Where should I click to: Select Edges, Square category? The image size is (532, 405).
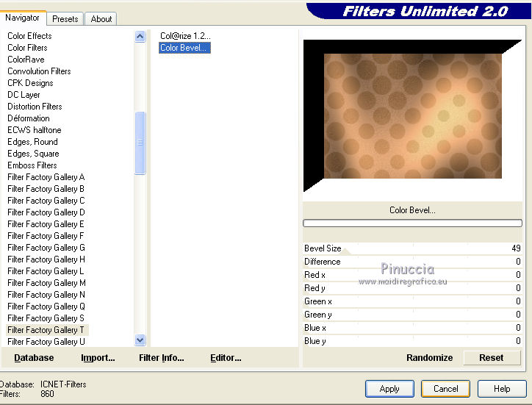point(33,154)
